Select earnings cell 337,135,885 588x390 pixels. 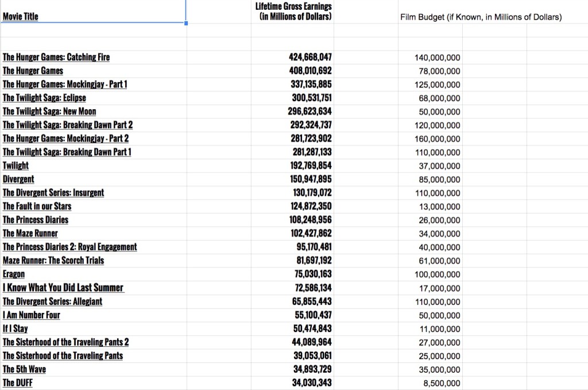point(292,84)
